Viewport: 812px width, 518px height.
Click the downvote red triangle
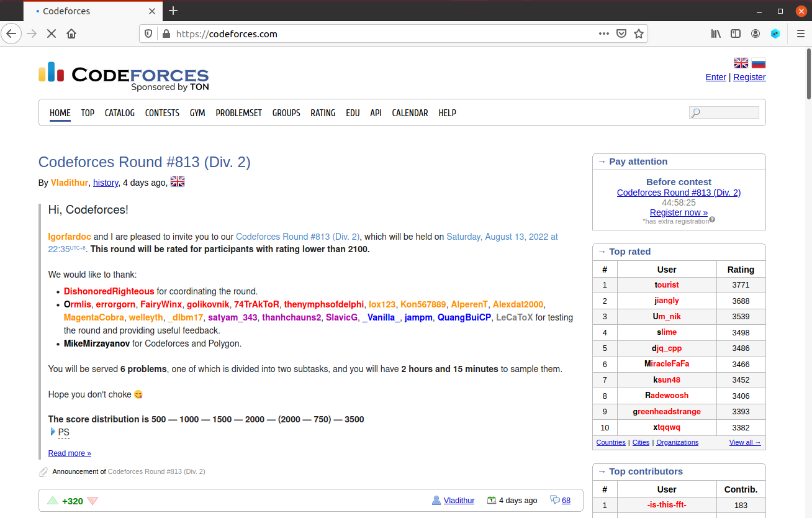pyautogui.click(x=92, y=501)
